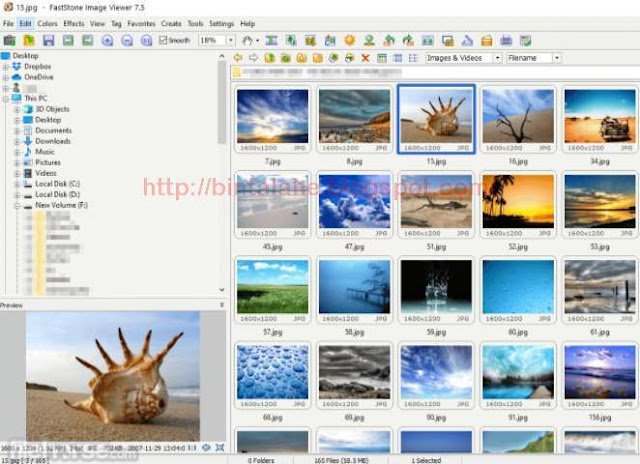Open the 18% zoom level dropdown

(x=231, y=40)
